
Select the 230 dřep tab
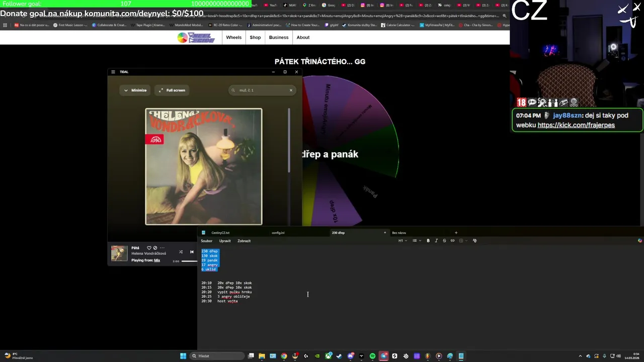[x=338, y=233]
